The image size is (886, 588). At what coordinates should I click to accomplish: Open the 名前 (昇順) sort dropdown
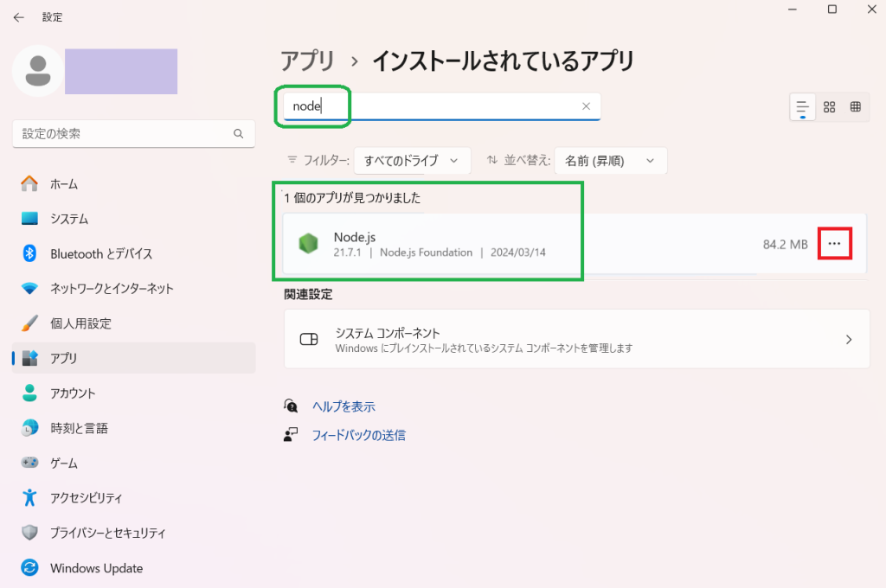coord(610,160)
